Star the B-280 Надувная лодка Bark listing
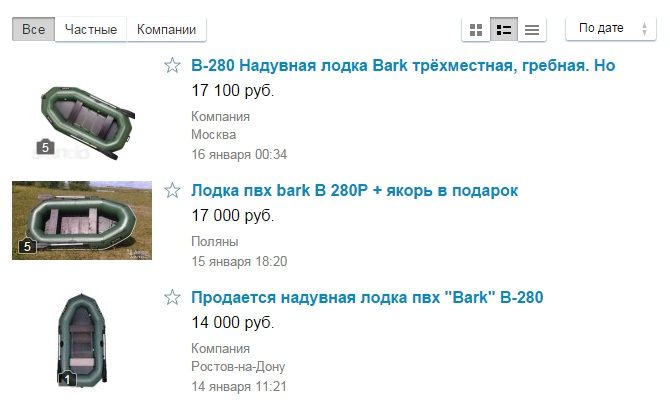 click(x=172, y=65)
